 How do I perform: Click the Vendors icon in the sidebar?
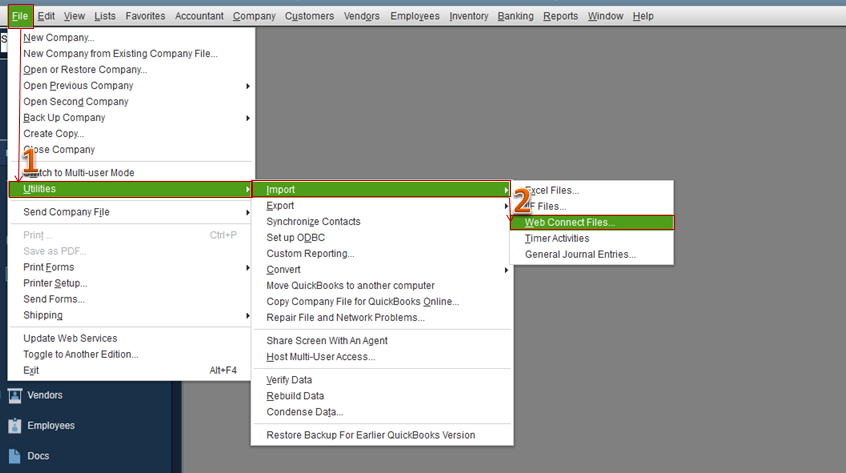coord(15,396)
